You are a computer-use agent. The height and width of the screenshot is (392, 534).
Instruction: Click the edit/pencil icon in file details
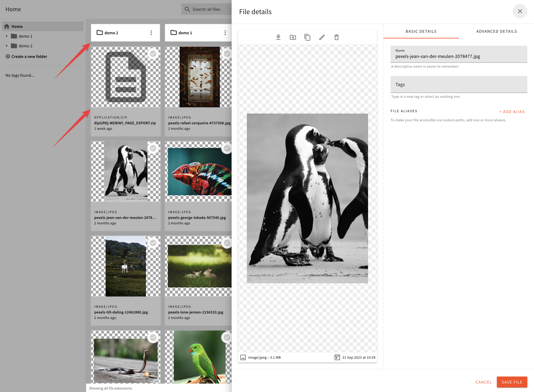point(322,37)
